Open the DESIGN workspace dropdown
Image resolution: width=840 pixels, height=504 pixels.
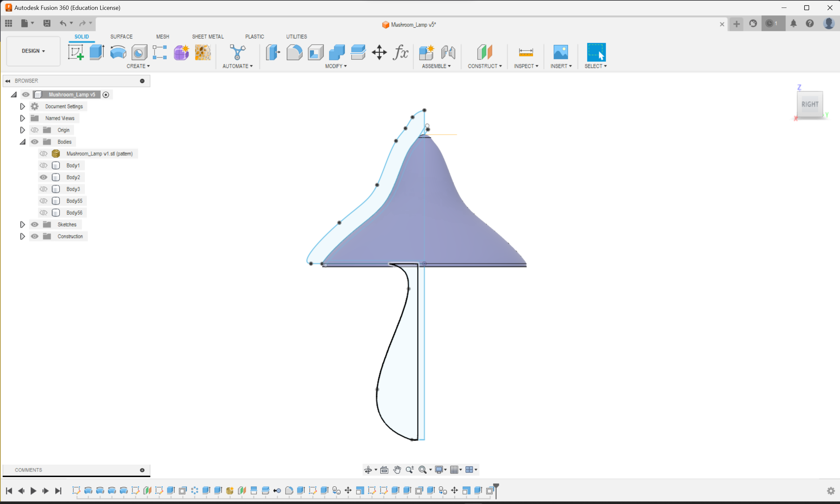coord(33,51)
